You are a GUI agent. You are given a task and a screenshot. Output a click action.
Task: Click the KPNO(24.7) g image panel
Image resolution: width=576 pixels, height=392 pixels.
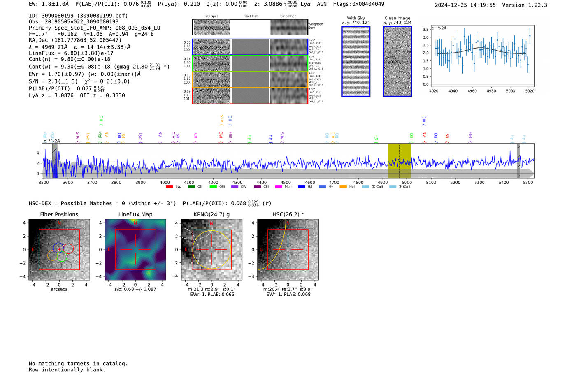[x=212, y=250]
